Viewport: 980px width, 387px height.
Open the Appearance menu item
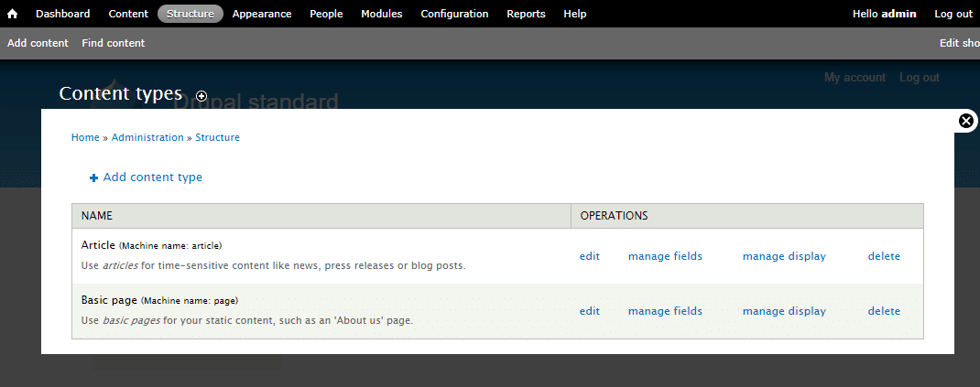pos(262,14)
